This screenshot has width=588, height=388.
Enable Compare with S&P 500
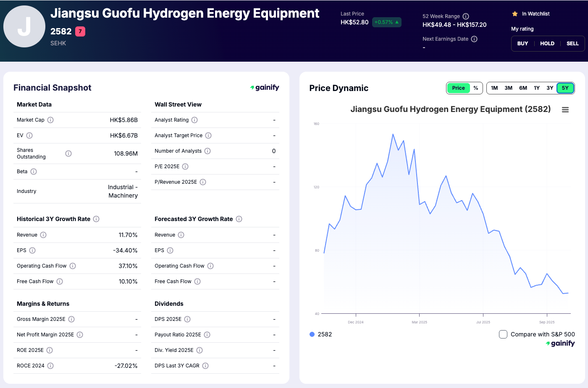(x=503, y=334)
